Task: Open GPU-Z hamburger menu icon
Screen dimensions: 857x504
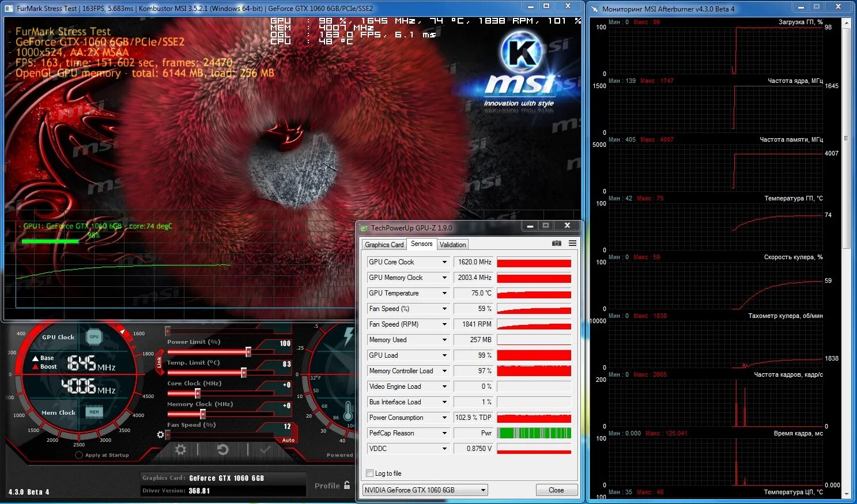Action: (572, 244)
